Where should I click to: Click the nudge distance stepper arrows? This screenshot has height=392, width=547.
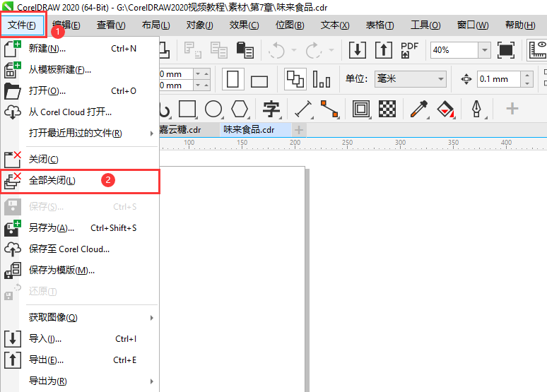coord(527,79)
